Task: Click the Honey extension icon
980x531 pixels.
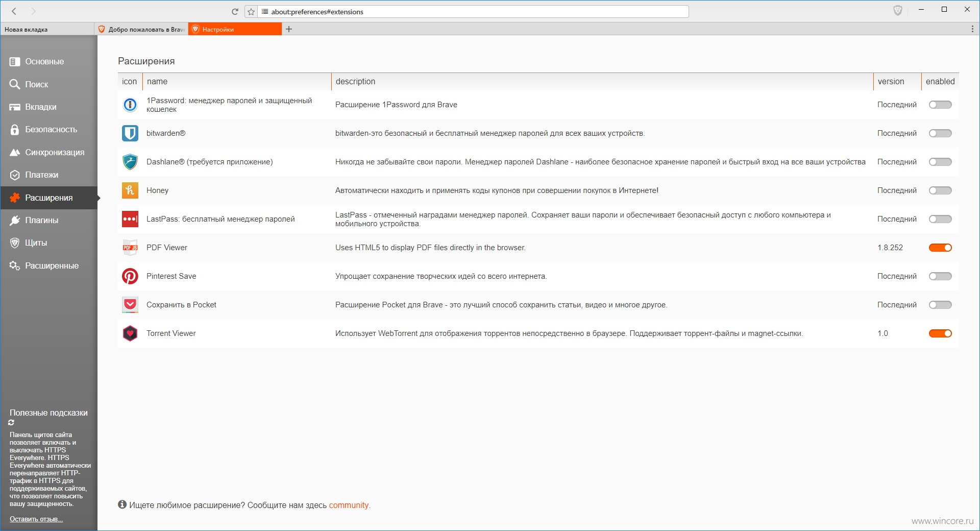Action: click(130, 190)
